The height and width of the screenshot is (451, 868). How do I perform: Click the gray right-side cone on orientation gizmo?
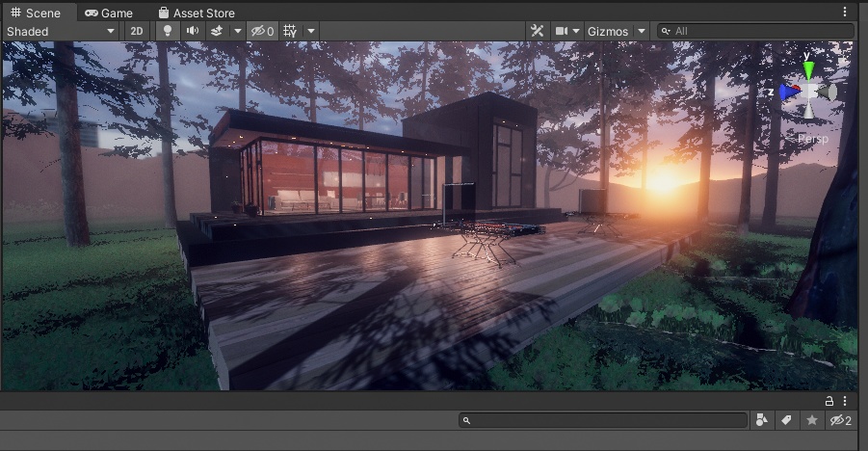[x=828, y=92]
